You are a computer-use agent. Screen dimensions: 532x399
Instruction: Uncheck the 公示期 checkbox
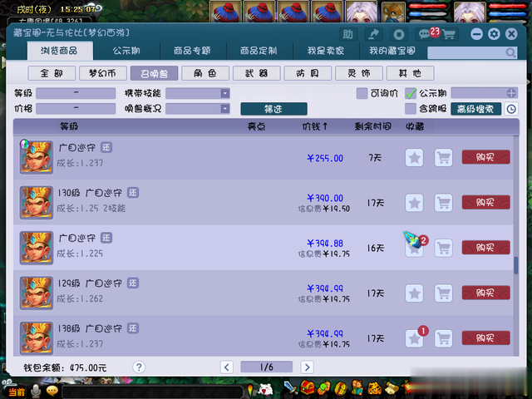point(411,93)
